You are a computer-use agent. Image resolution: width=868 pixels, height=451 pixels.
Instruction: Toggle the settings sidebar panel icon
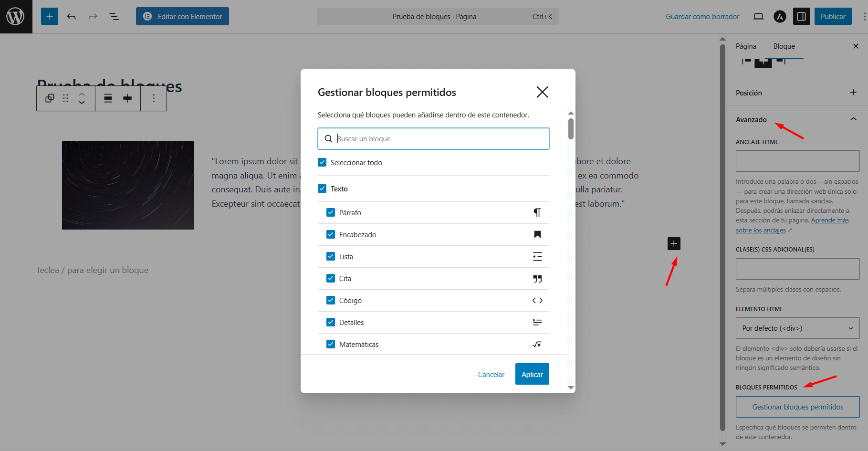click(802, 17)
